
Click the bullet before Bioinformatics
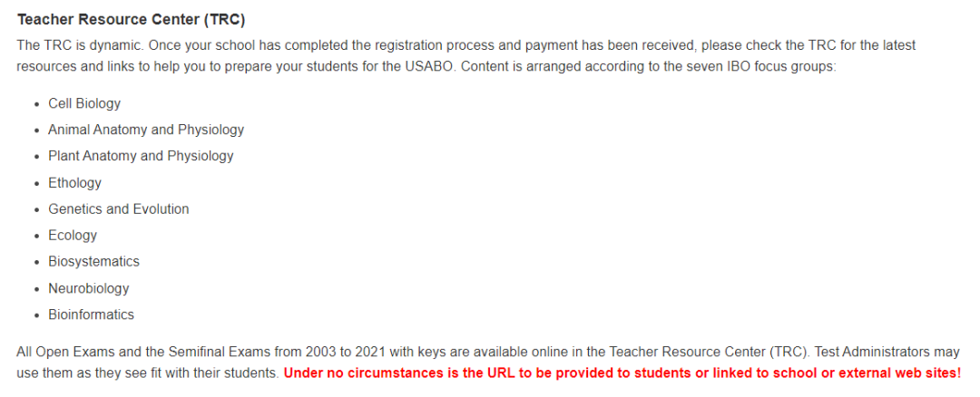[x=37, y=315]
